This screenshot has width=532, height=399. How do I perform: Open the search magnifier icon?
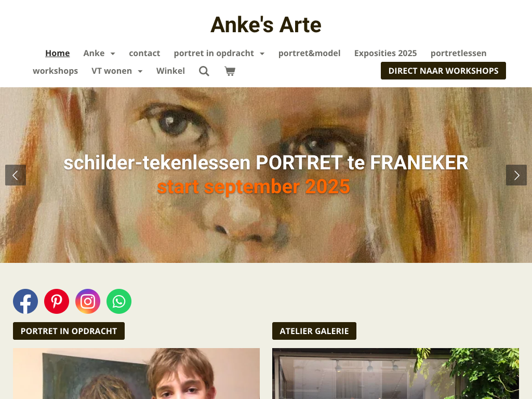204,71
